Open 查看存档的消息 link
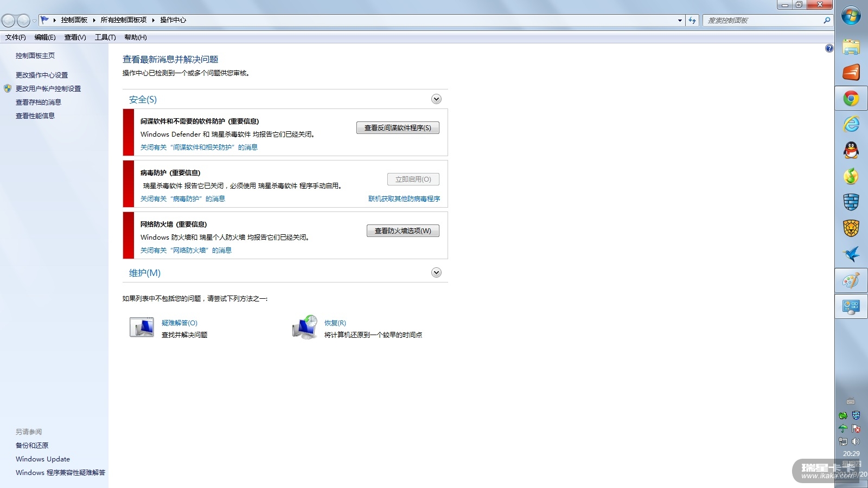This screenshot has height=488, width=868. pyautogui.click(x=39, y=102)
